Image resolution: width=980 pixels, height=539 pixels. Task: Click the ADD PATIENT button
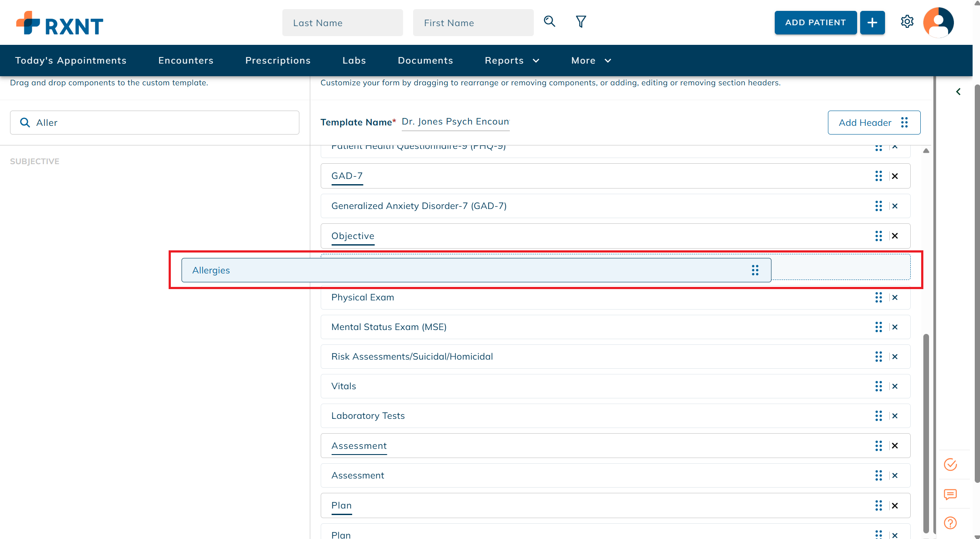click(x=815, y=23)
